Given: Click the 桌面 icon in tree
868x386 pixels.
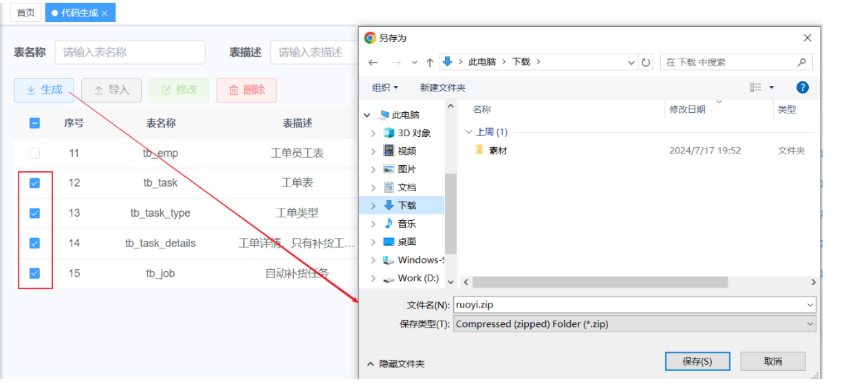Looking at the screenshot, I should click(389, 242).
